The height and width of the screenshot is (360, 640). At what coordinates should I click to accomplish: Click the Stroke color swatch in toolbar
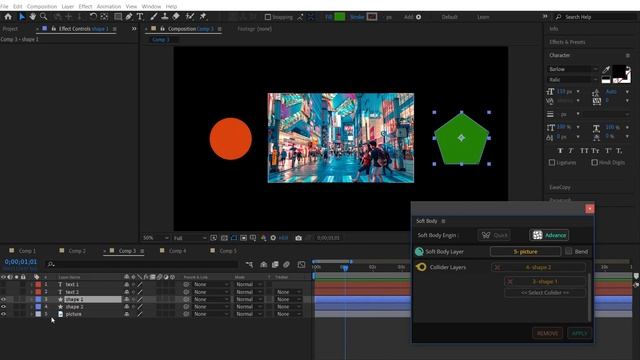coord(372,17)
